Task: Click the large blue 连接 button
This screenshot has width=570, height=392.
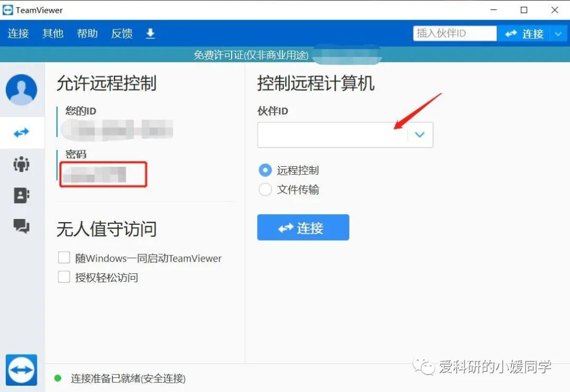Action: coord(303,227)
